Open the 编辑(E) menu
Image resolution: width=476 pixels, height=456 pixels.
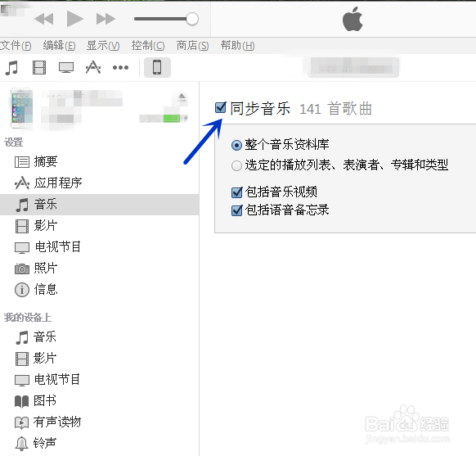tap(59, 46)
